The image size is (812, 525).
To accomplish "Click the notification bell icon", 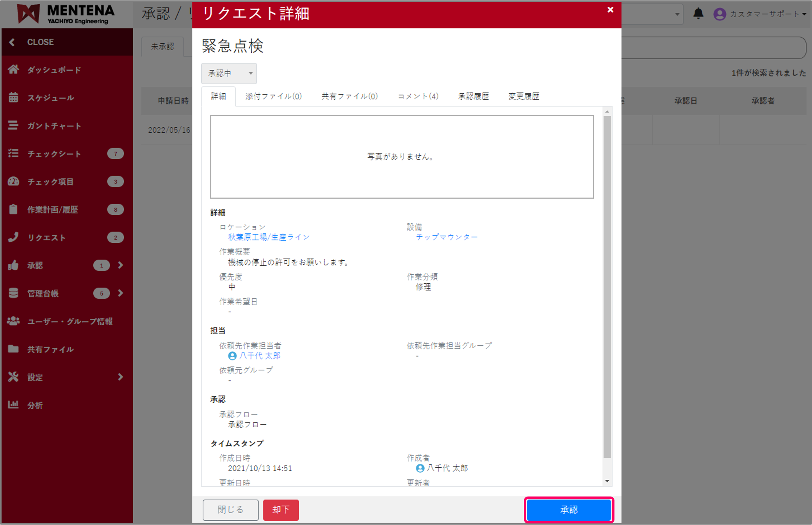I will click(x=698, y=14).
